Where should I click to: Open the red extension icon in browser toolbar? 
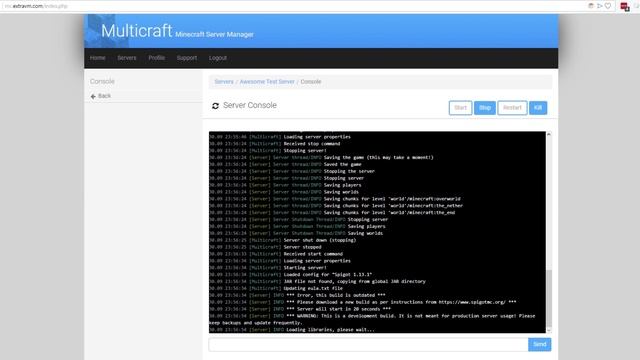coord(624,7)
